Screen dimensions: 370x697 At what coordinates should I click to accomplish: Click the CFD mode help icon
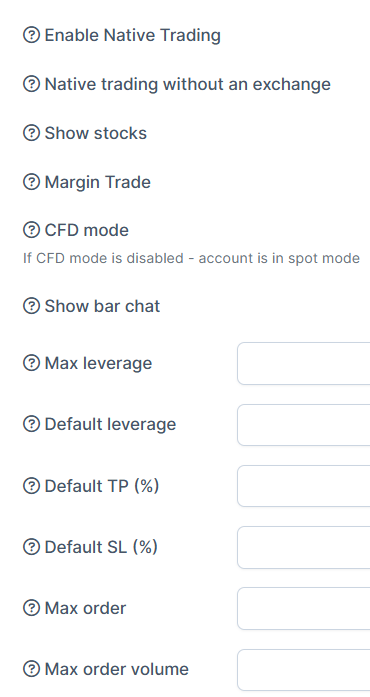pos(31,230)
